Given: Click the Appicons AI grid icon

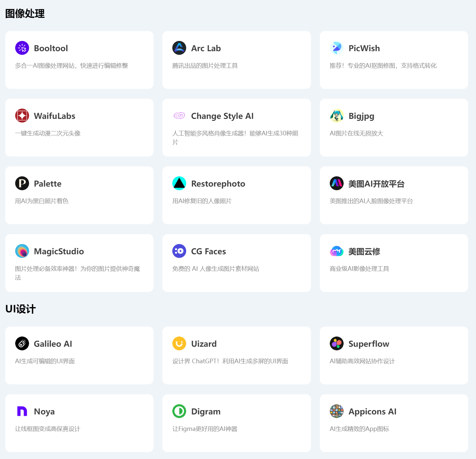Looking at the screenshot, I should pyautogui.click(x=337, y=411).
